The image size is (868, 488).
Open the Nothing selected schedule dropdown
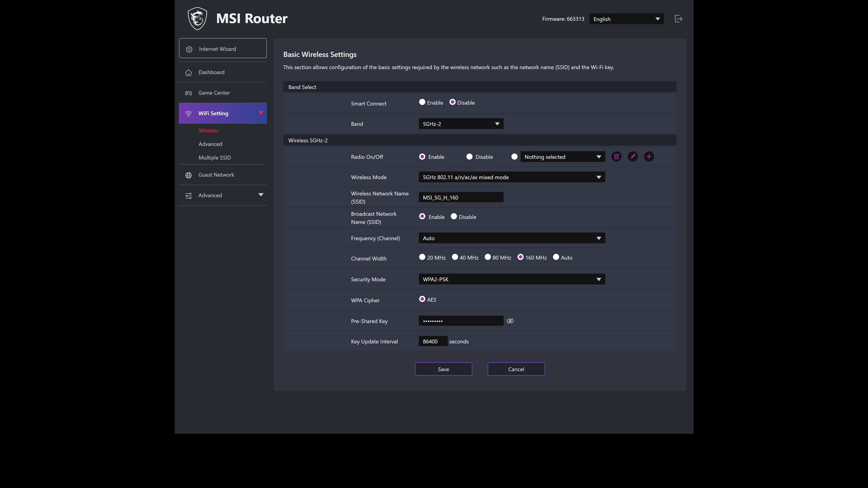click(x=563, y=157)
